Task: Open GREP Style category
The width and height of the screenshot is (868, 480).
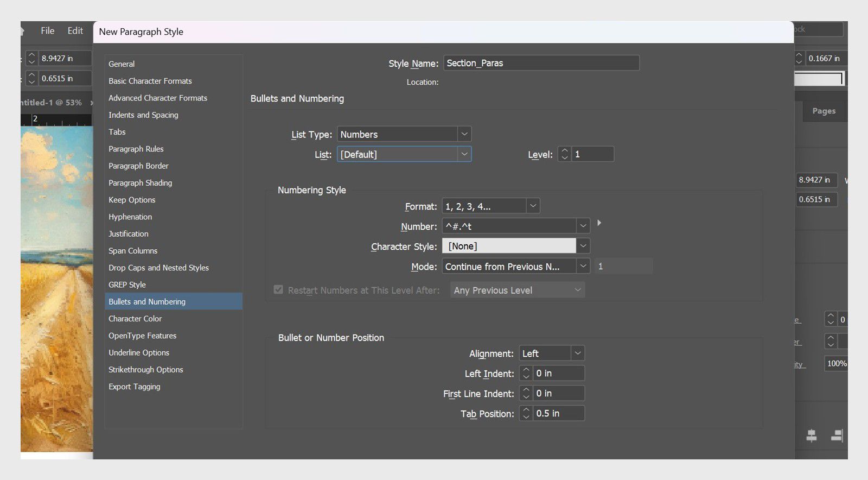Action: point(173,285)
